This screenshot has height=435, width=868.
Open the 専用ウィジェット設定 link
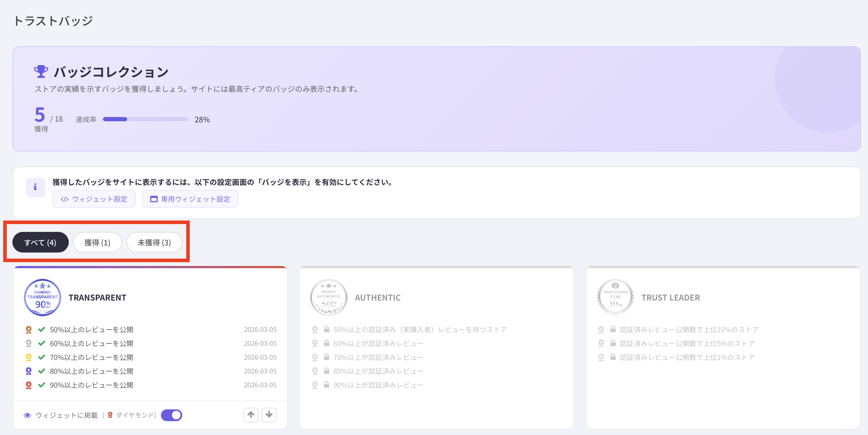click(x=190, y=199)
